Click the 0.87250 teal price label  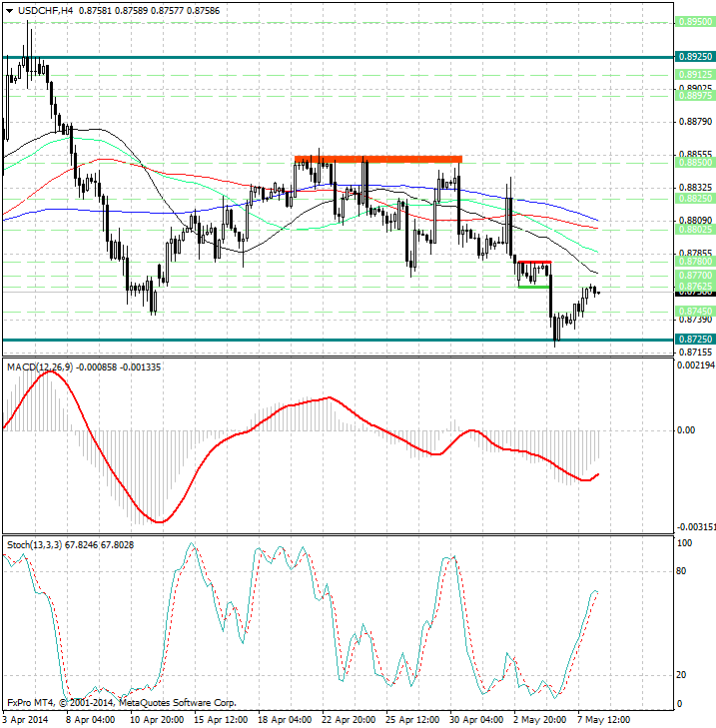(696, 340)
